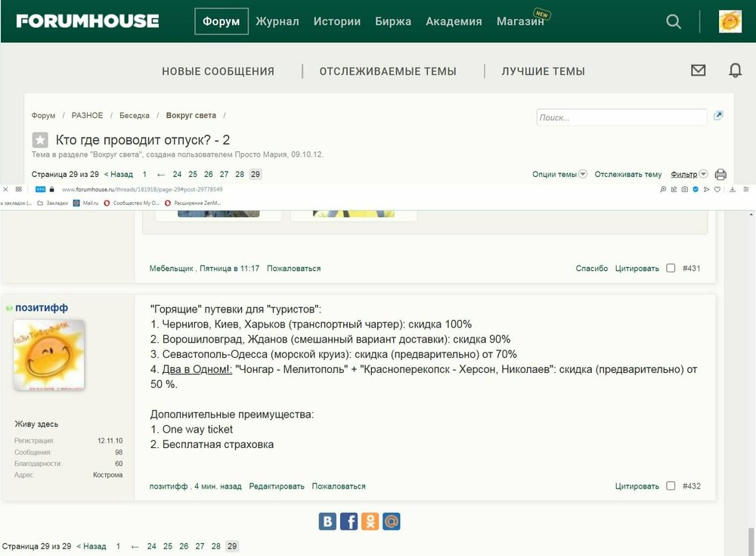This screenshot has width=756, height=556.
Task: Open the browser easy setup menu icon
Action: (746, 189)
